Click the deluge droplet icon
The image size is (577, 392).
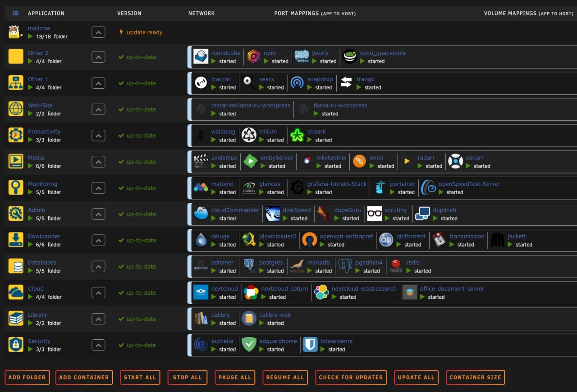(x=201, y=240)
